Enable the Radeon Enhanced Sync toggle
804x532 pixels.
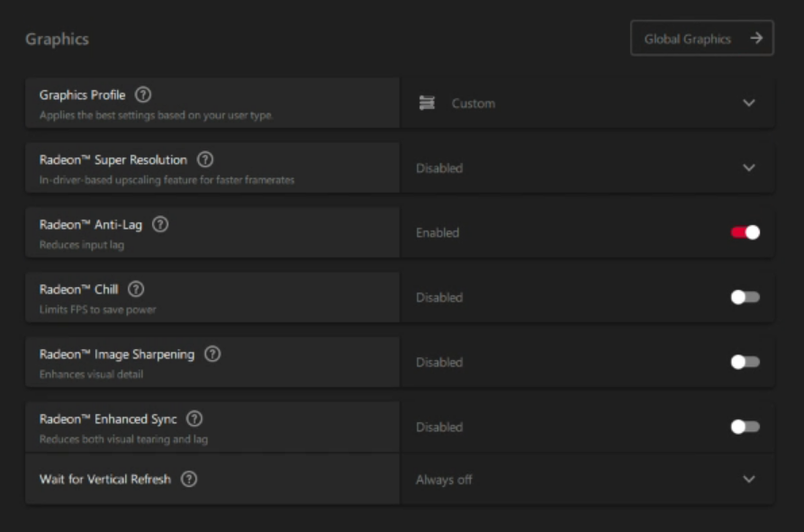tap(745, 427)
